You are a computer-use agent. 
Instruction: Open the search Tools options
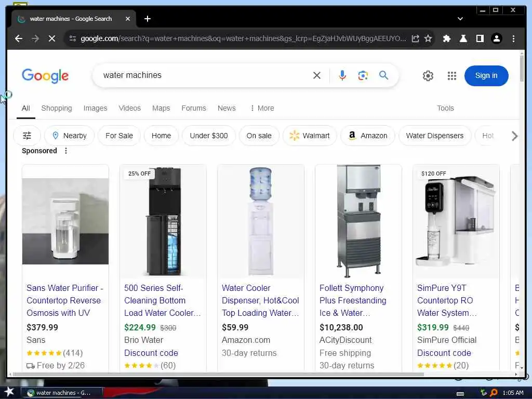[445, 108]
